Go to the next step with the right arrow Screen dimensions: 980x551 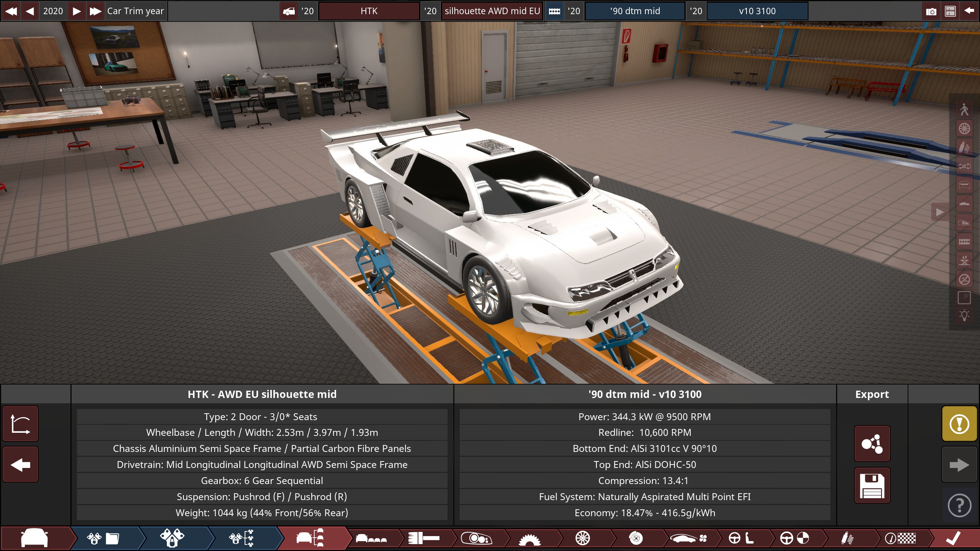click(x=959, y=465)
